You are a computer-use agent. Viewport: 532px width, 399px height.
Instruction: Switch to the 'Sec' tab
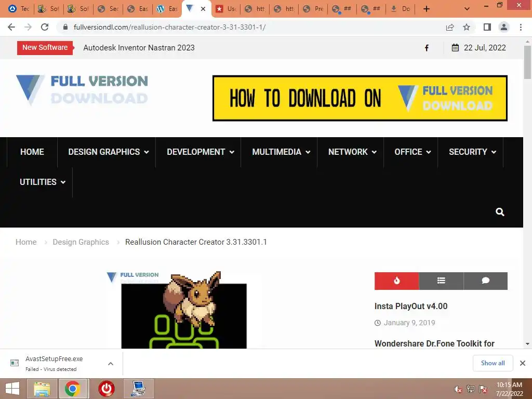pyautogui.click(x=108, y=9)
